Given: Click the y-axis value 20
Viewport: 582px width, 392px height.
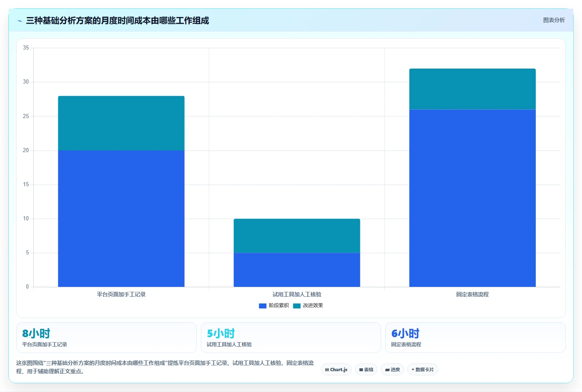Looking at the screenshot, I should (x=26, y=150).
